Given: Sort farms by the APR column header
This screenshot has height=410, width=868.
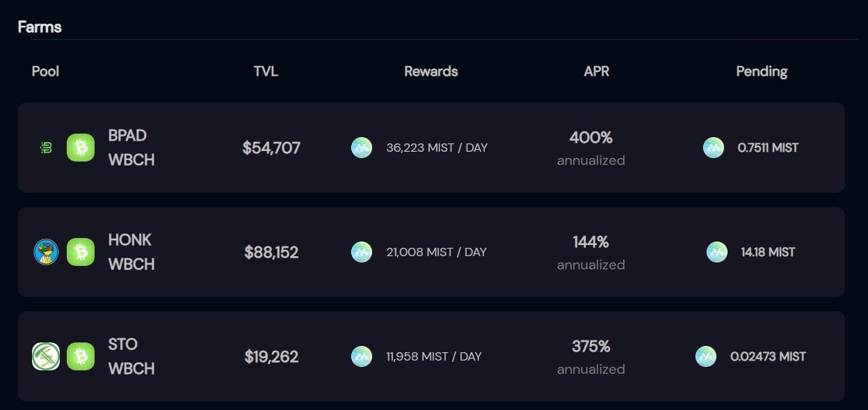Looking at the screenshot, I should 597,71.
